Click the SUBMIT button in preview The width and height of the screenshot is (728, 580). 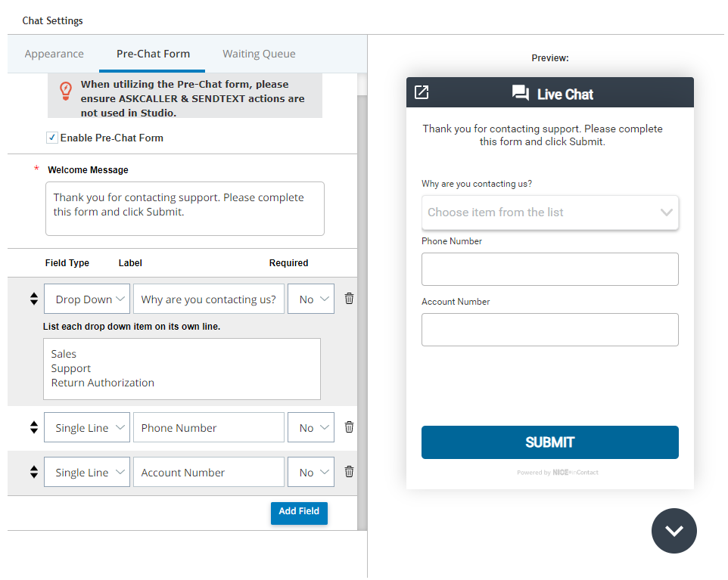549,442
